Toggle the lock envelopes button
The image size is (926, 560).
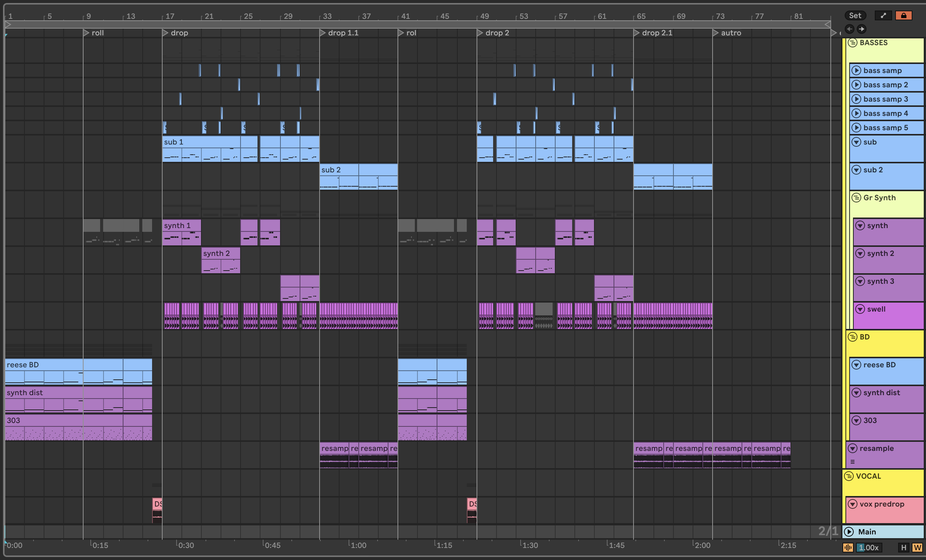tap(903, 15)
